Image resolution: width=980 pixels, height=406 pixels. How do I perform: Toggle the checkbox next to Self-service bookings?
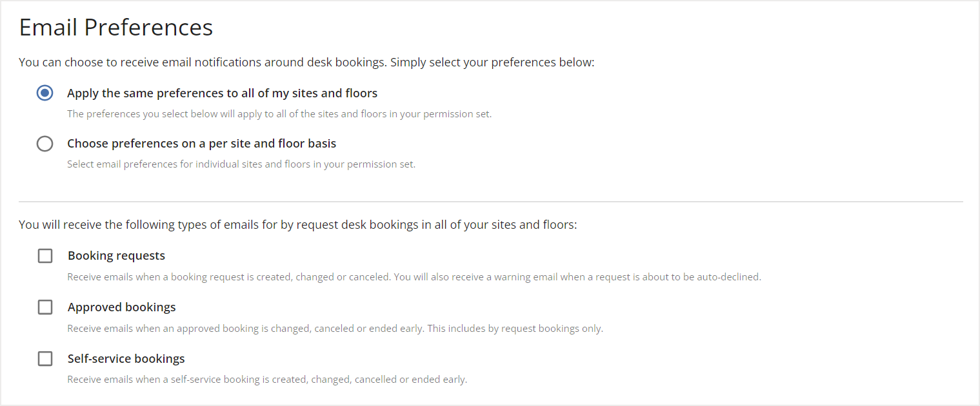(45, 358)
